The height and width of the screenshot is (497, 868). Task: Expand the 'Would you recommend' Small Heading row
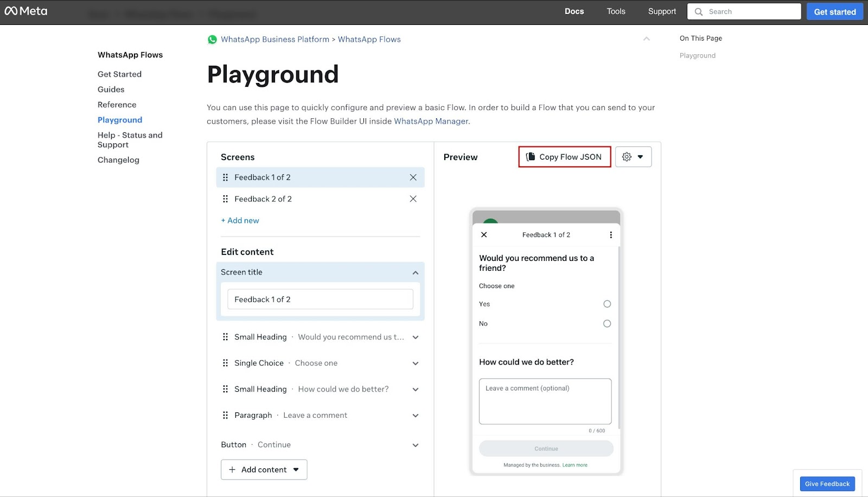click(x=416, y=337)
